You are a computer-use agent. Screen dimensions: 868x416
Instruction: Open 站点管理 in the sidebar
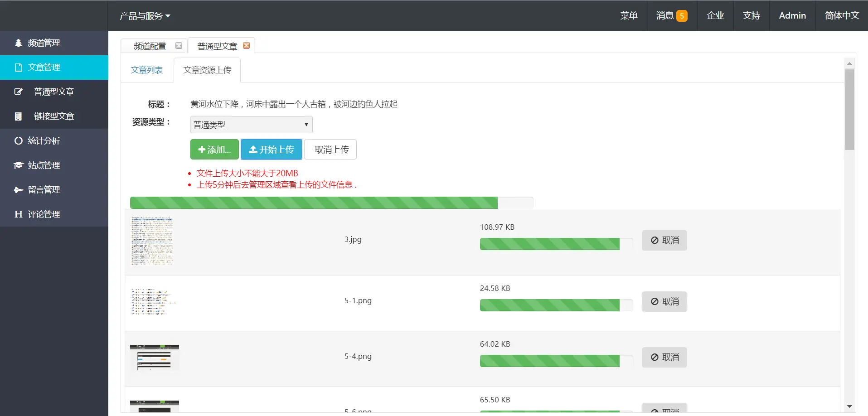click(x=54, y=165)
